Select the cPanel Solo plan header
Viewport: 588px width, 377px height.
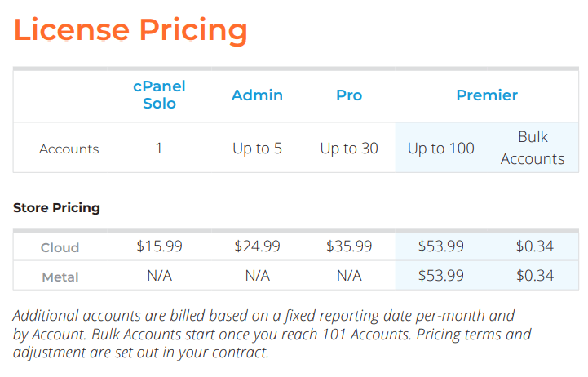[x=160, y=95]
